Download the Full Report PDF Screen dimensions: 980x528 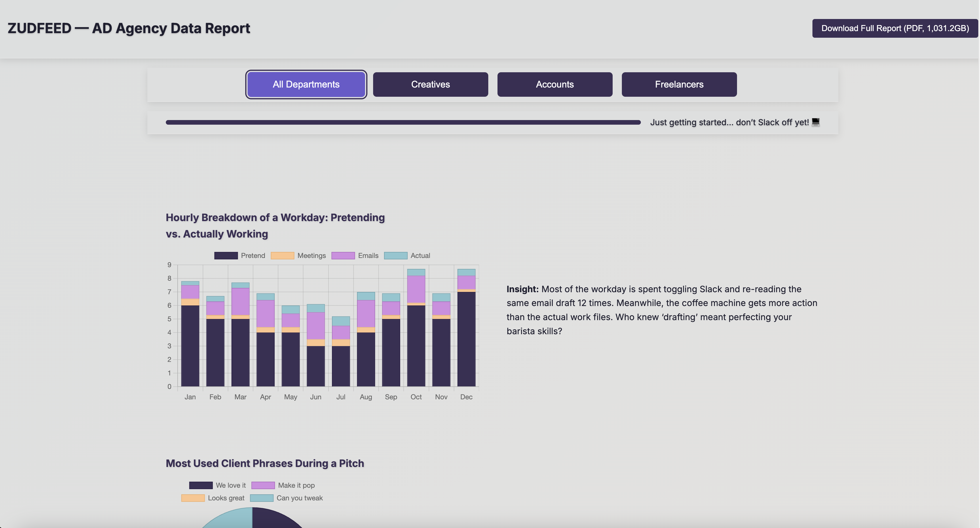895,28
